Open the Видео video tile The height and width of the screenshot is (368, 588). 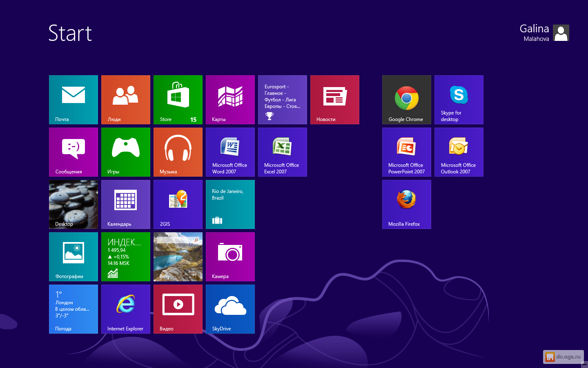pyautogui.click(x=178, y=309)
